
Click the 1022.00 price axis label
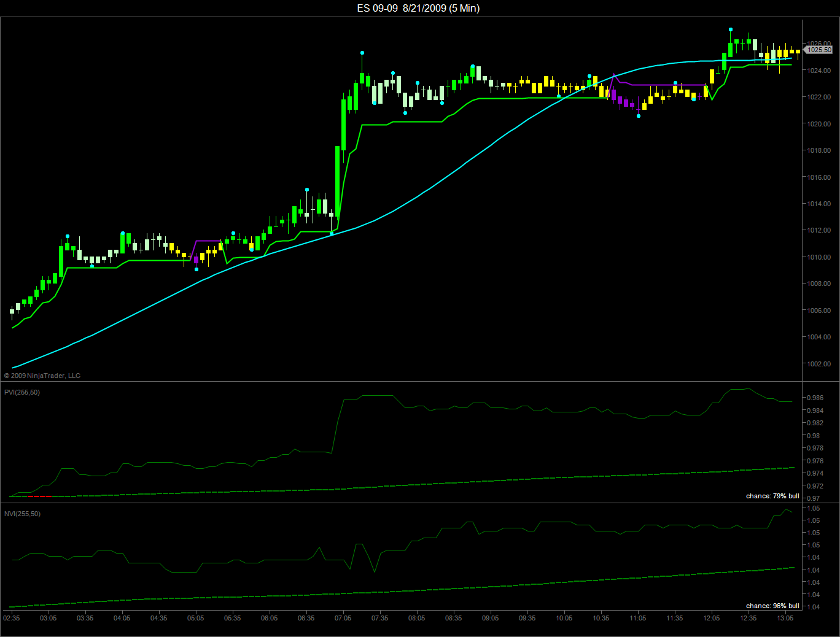pyautogui.click(x=819, y=97)
